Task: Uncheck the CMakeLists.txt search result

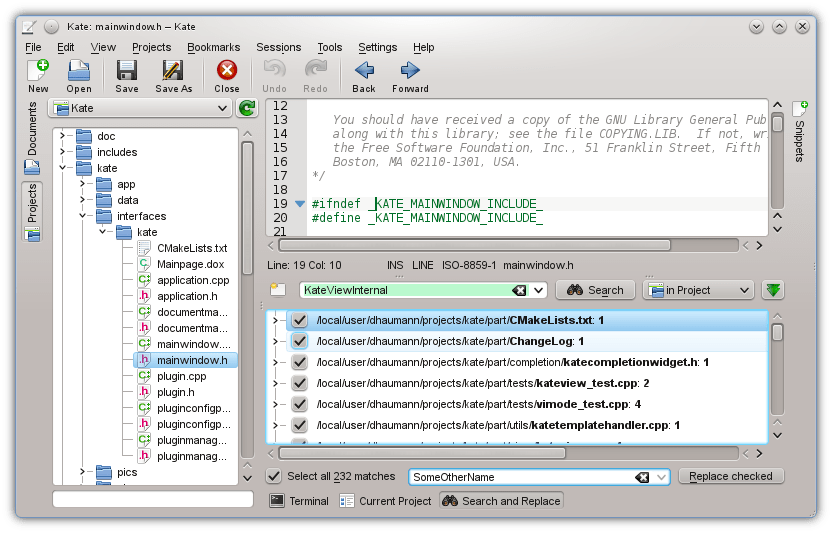Action: point(300,320)
